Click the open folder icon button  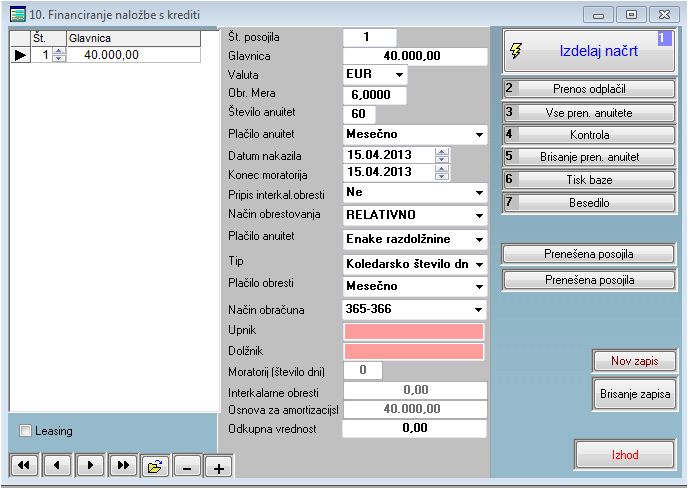click(154, 465)
